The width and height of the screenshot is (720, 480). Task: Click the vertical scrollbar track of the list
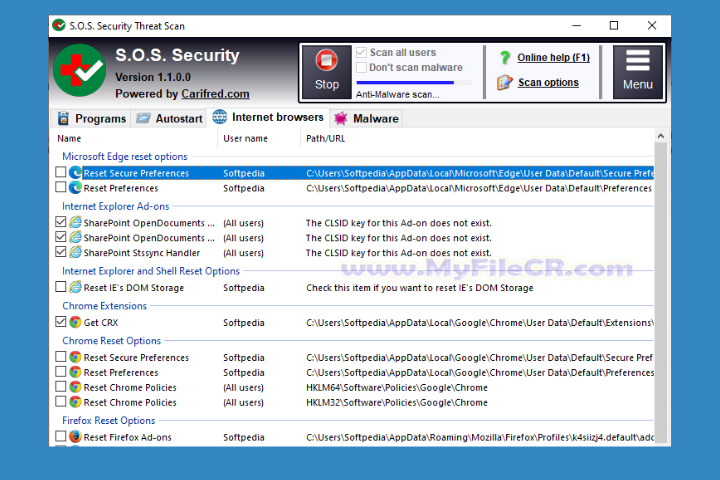[660, 293]
